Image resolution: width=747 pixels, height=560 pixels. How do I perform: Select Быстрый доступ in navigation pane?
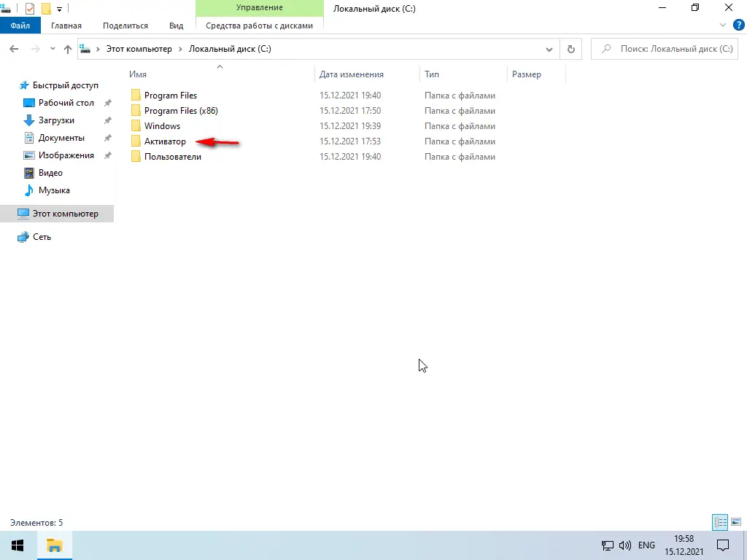click(x=65, y=85)
